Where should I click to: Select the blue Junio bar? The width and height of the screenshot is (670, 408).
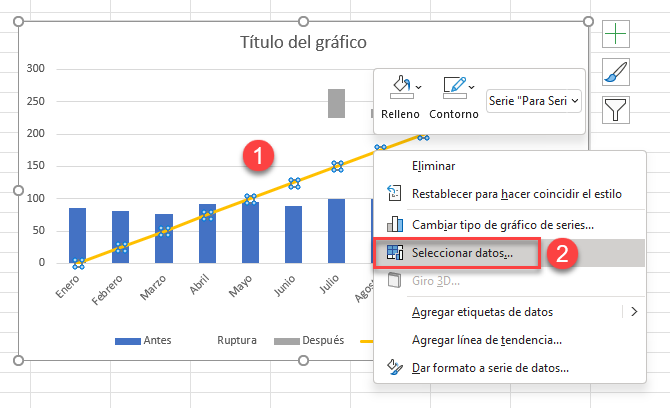tap(293, 235)
